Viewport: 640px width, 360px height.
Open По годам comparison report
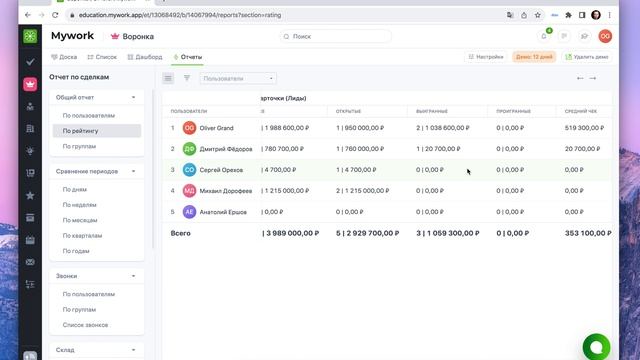pyautogui.click(x=76, y=251)
